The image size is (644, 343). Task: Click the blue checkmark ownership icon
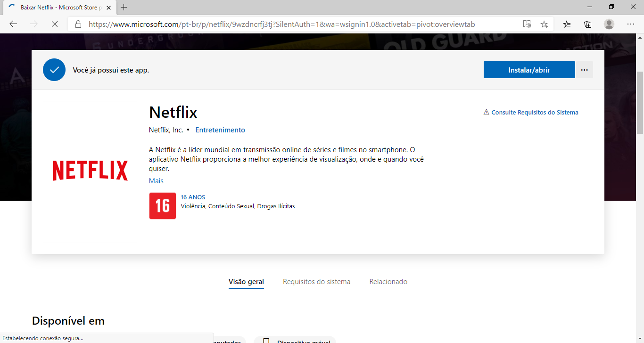54,70
